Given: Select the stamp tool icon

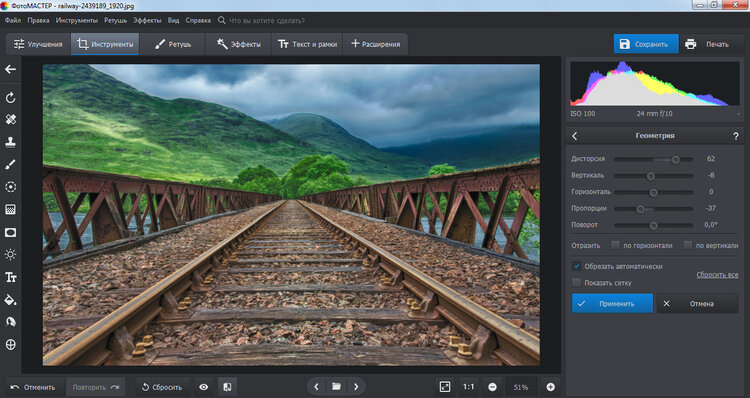Looking at the screenshot, I should pos(11,142).
